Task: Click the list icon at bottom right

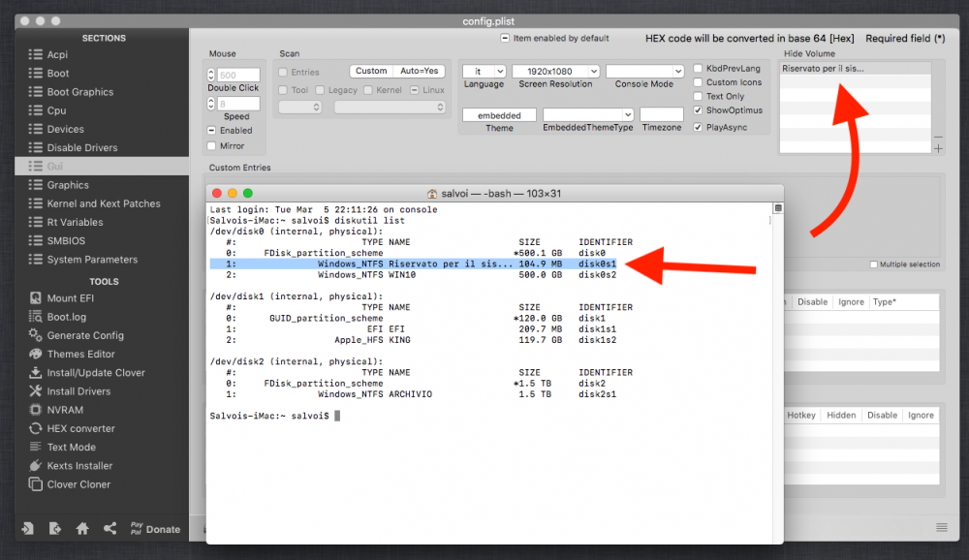Action: (942, 527)
